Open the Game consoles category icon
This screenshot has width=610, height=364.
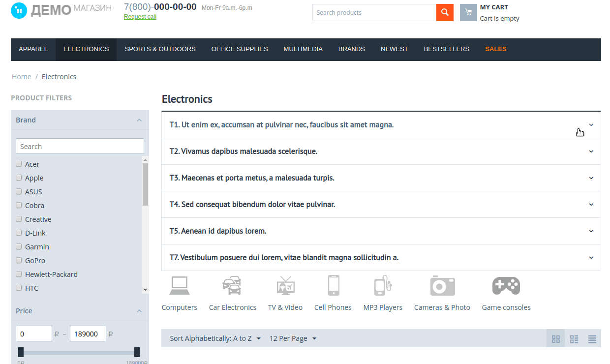pos(506,285)
